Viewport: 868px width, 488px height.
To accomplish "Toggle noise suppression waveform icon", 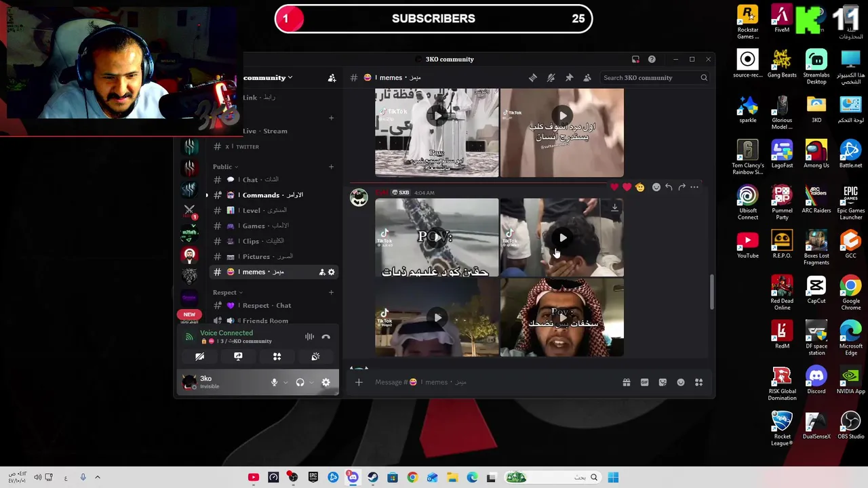I will [309, 336].
